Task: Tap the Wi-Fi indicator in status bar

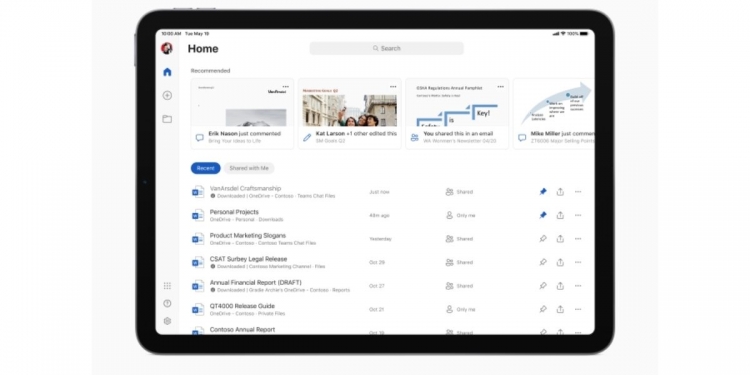Action: pos(563,34)
